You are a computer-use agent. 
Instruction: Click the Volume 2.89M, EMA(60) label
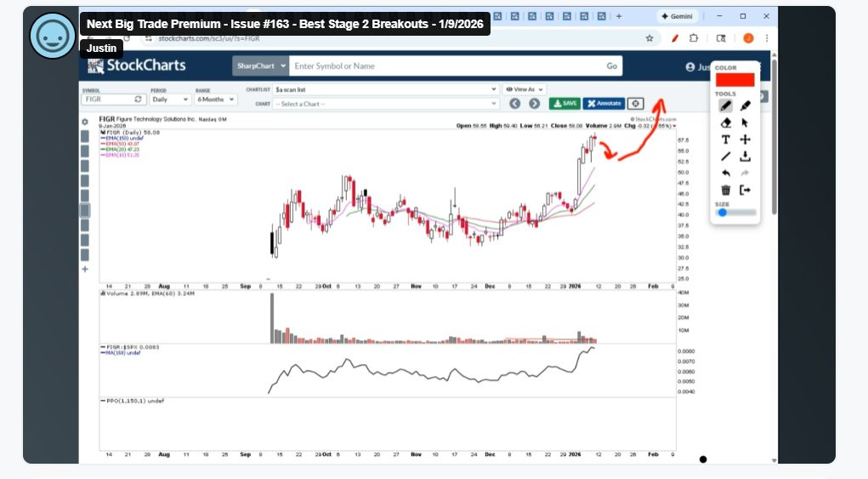tap(147, 294)
